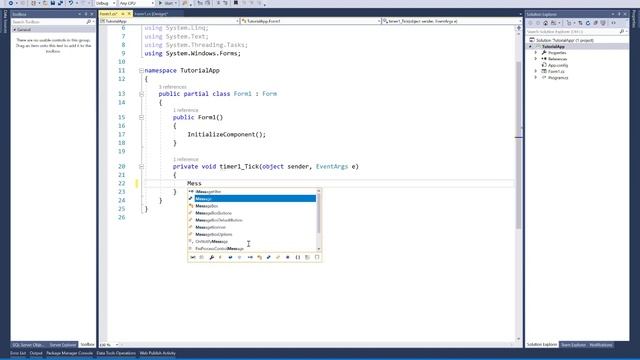Screen dimensions: 640x360
Task: Expand the Properties node in Solution Explorer
Action: point(536,53)
